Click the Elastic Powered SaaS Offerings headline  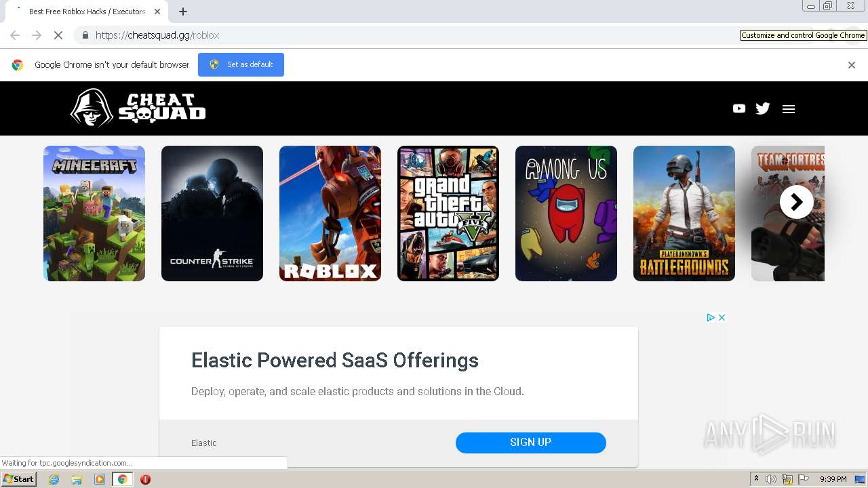pyautogui.click(x=335, y=360)
